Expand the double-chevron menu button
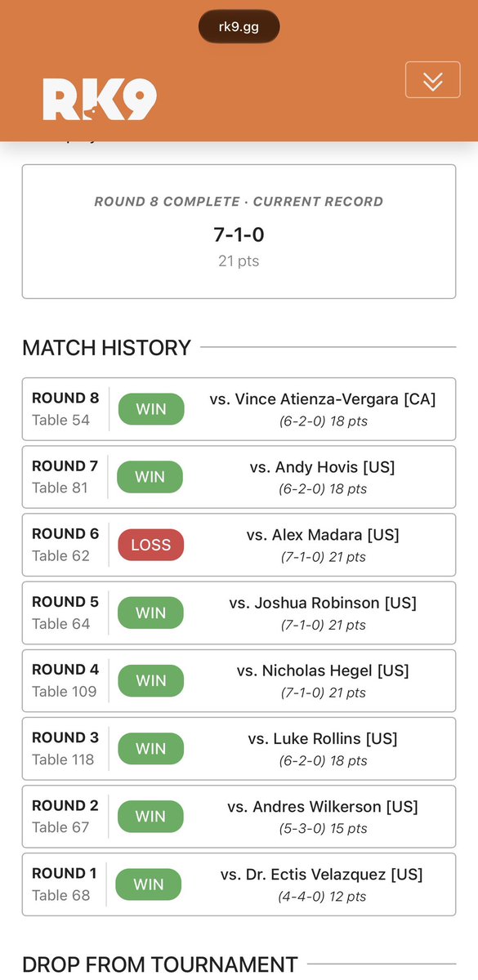 pos(433,80)
